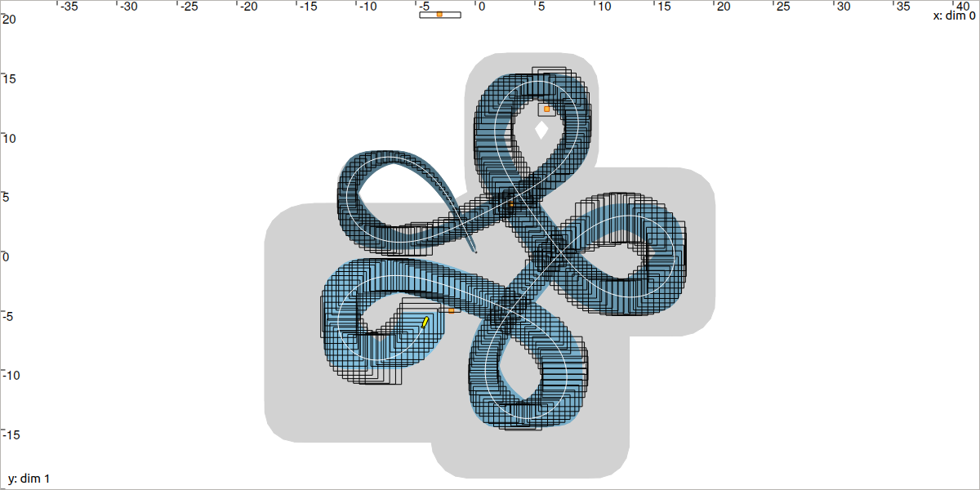The height and width of the screenshot is (490, 980).
Task: Click the orange marker above the white diamond
Action: pos(547,109)
